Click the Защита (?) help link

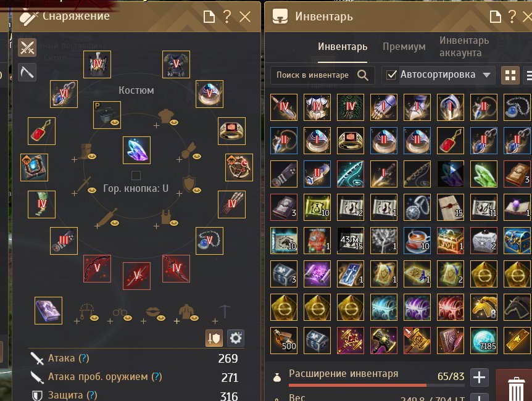(x=91, y=395)
